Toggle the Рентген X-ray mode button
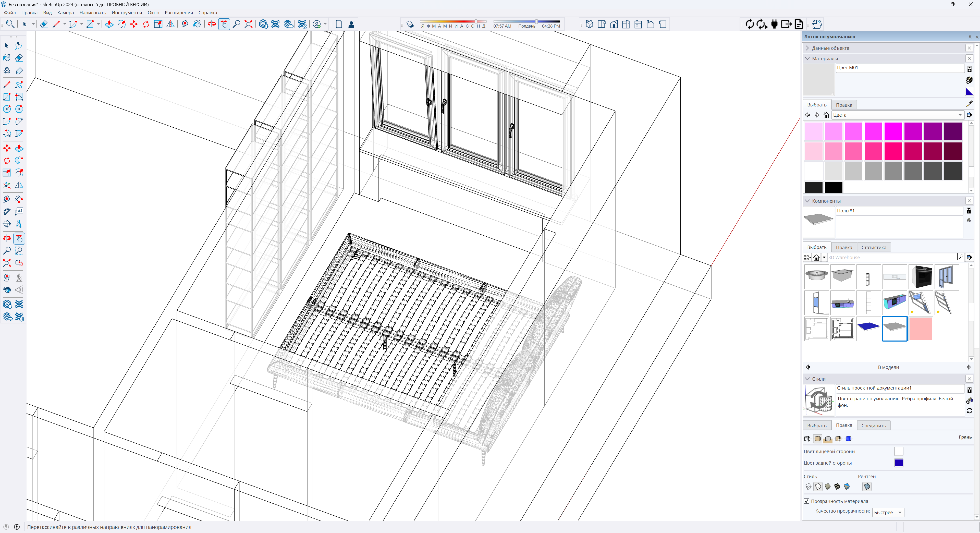This screenshot has width=980, height=533. (x=867, y=486)
